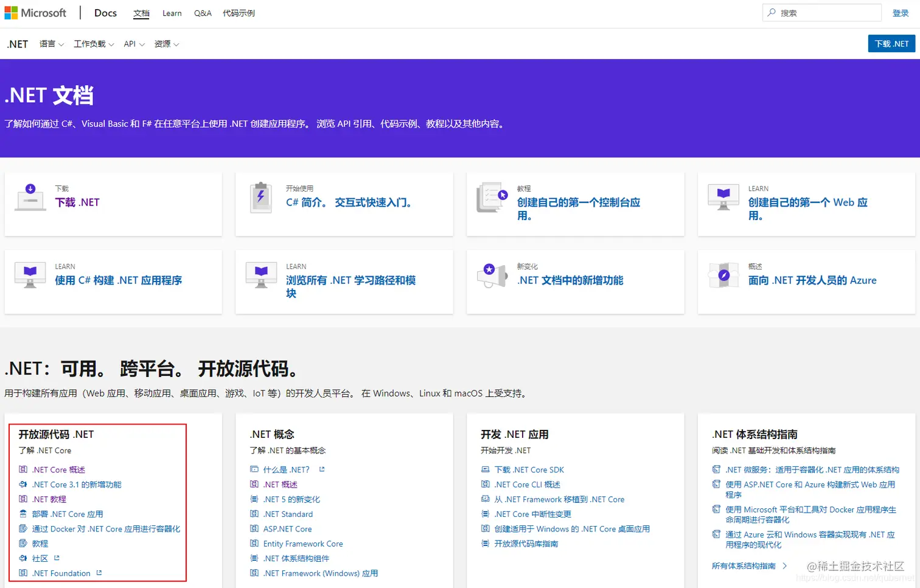Open .NET 5 的新变化 link
Image resolution: width=920 pixels, height=588 pixels.
(292, 499)
